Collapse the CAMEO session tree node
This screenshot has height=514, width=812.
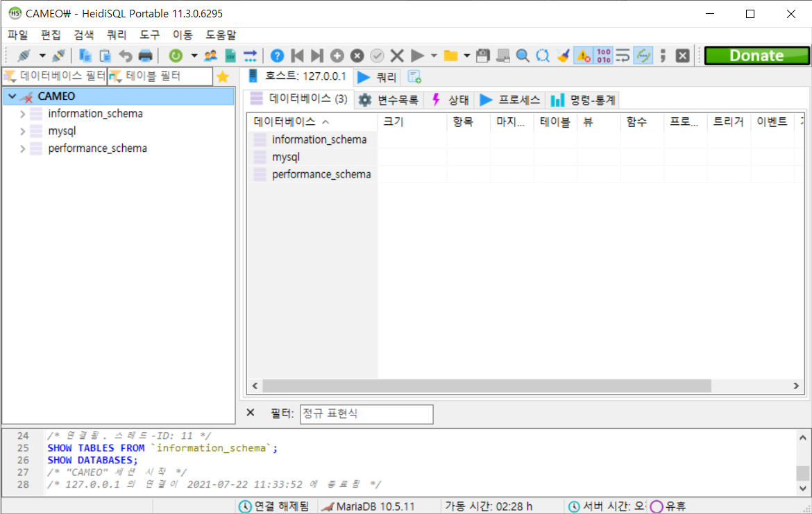click(12, 96)
